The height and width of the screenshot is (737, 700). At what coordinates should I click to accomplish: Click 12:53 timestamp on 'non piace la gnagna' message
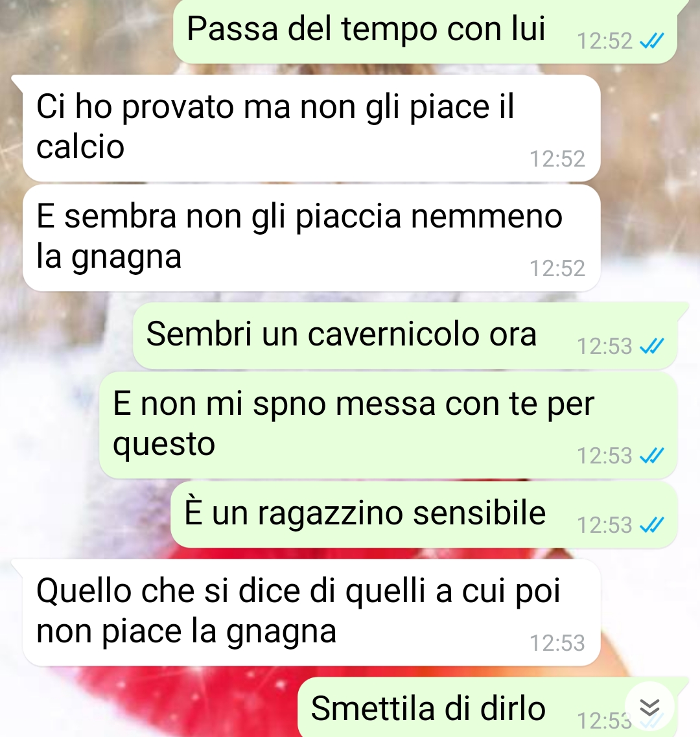click(x=557, y=643)
